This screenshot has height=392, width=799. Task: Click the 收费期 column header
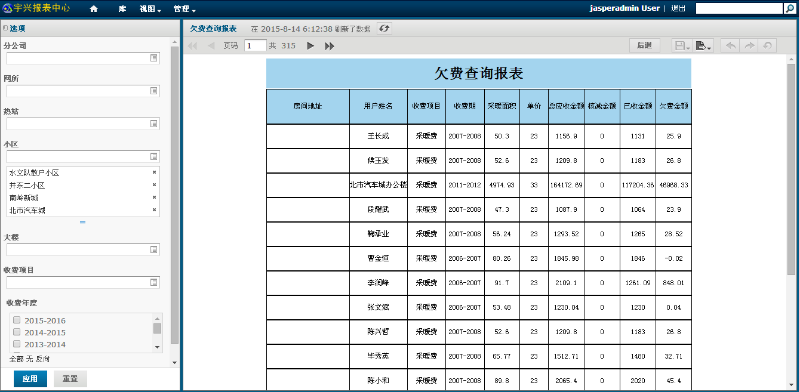coord(465,106)
